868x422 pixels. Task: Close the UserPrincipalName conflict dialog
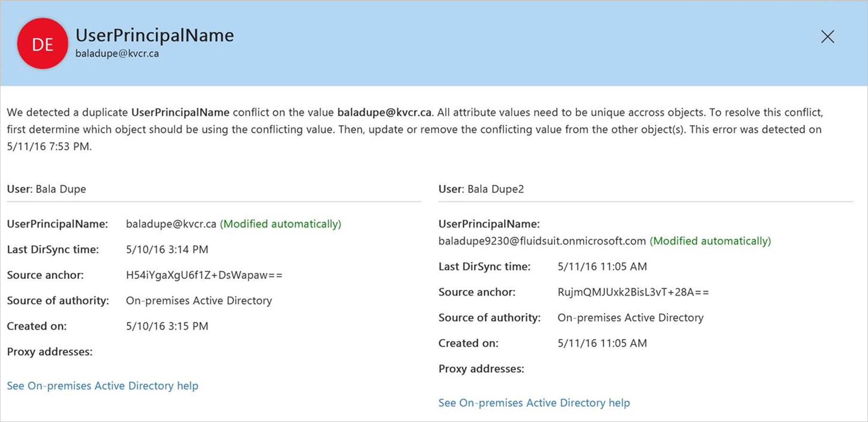(x=827, y=37)
